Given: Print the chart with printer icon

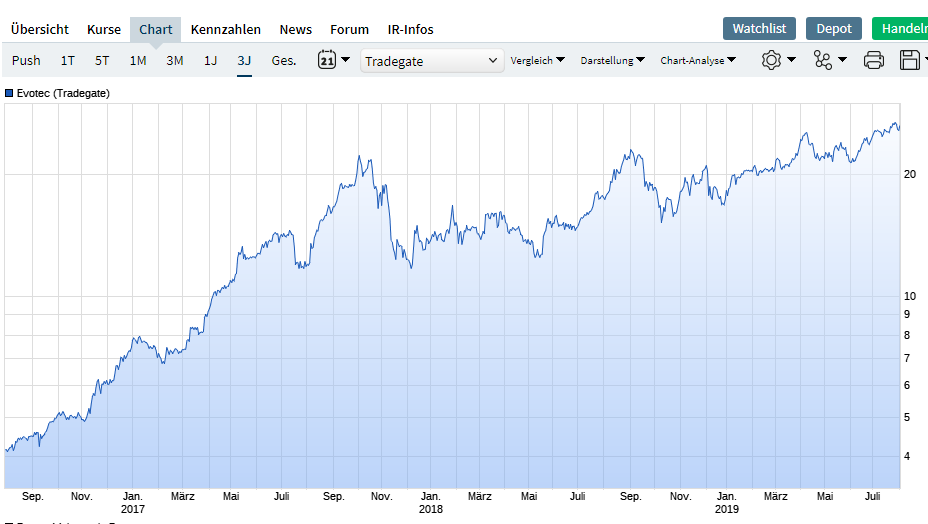Looking at the screenshot, I should click(874, 60).
